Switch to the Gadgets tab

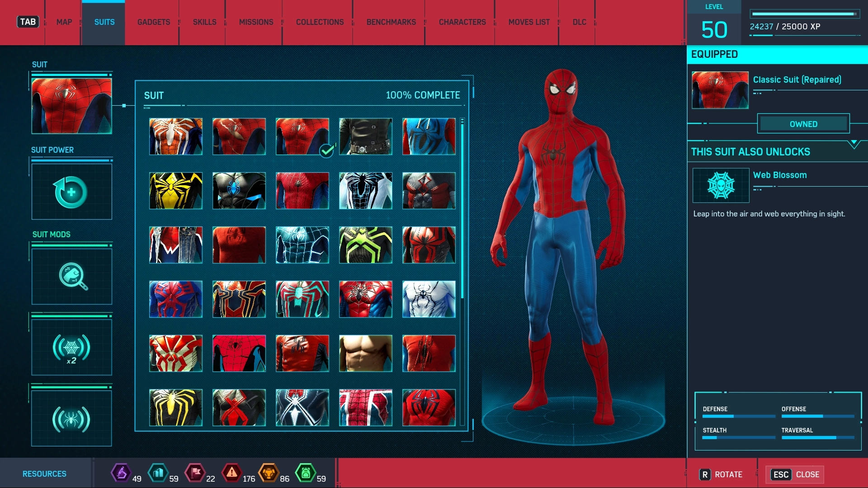[x=154, y=22]
